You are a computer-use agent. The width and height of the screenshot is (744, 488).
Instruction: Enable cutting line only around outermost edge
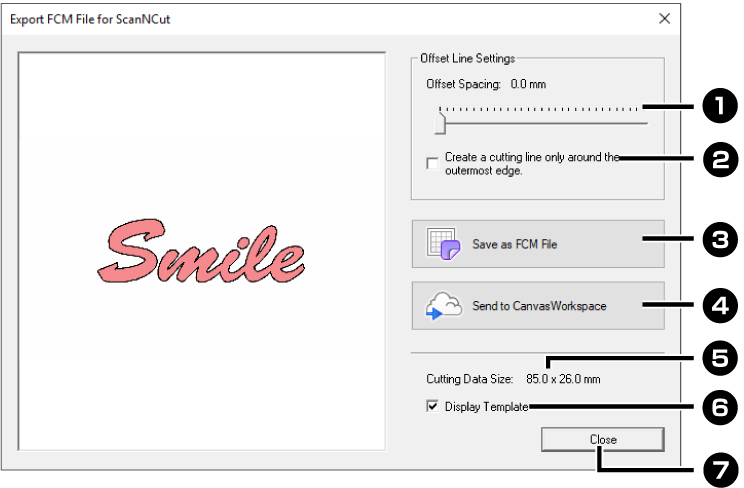click(431, 164)
